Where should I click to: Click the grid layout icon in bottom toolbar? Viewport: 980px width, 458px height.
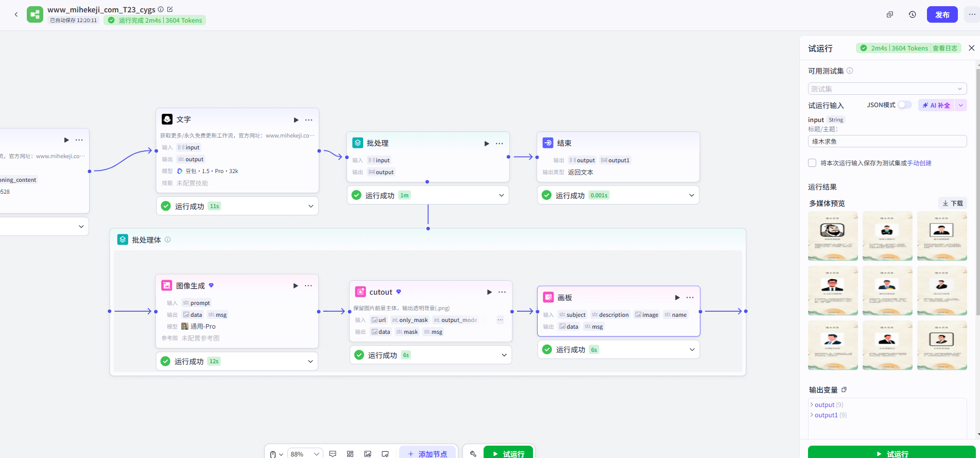350,454
